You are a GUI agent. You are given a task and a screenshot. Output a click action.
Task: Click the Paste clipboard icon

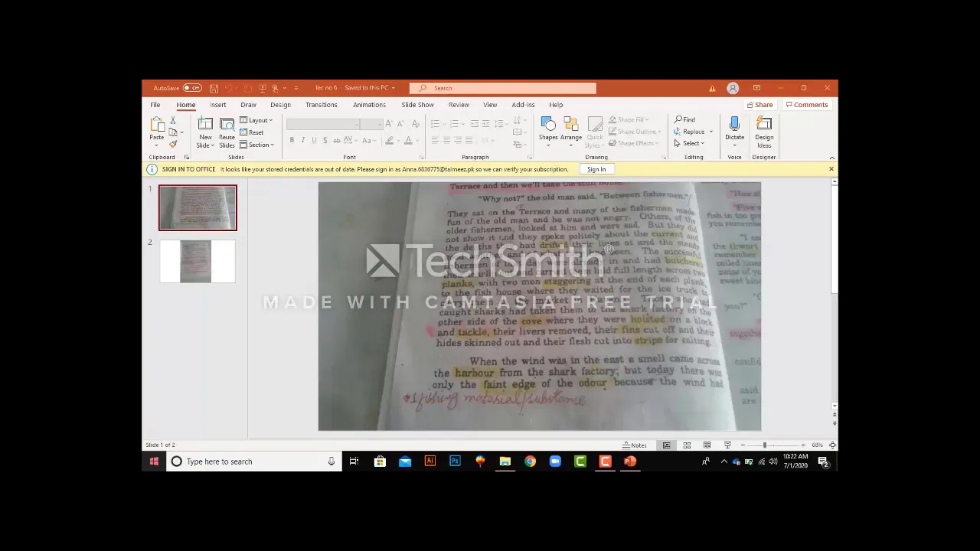[157, 125]
